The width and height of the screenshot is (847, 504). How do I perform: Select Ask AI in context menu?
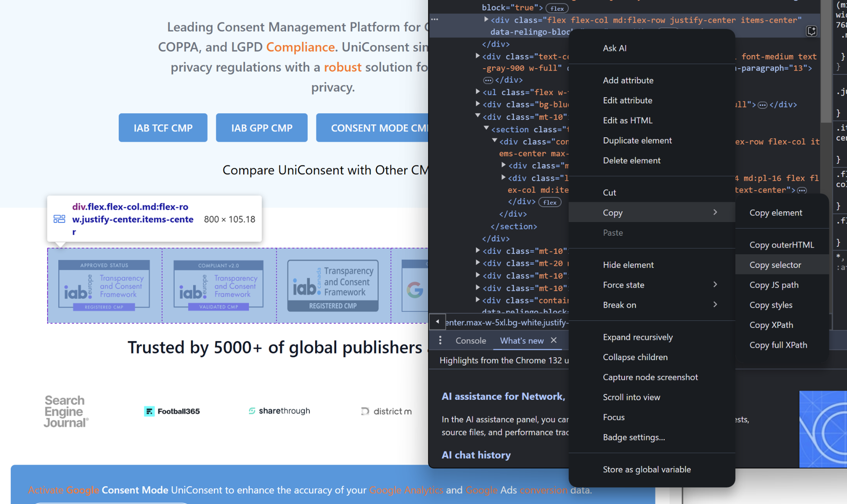click(x=652, y=48)
